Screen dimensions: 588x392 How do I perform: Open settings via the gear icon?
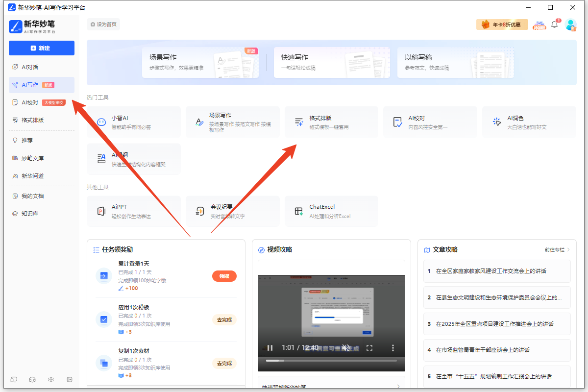pos(50,379)
